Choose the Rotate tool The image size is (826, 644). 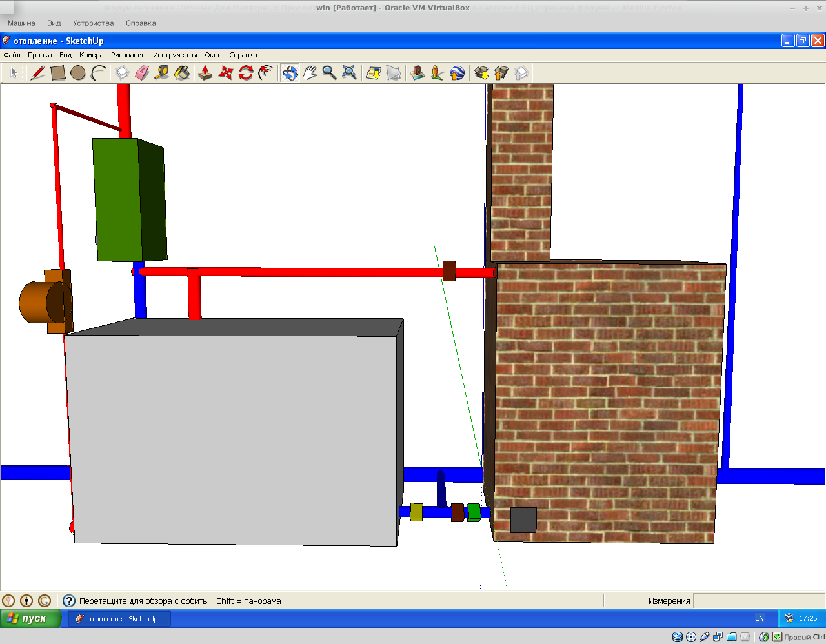pyautogui.click(x=245, y=73)
